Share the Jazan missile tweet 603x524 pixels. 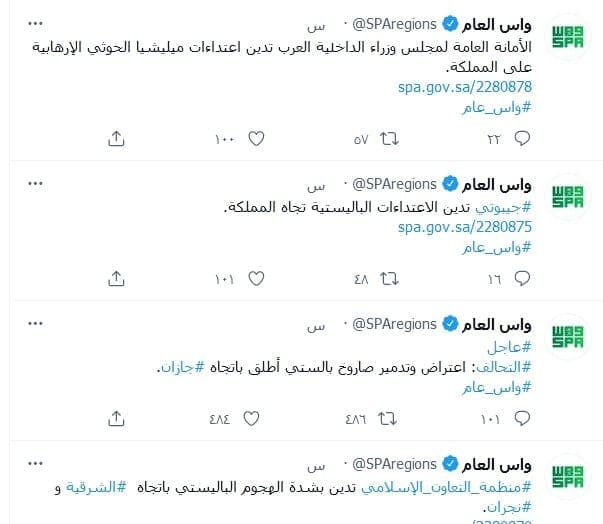(116, 418)
